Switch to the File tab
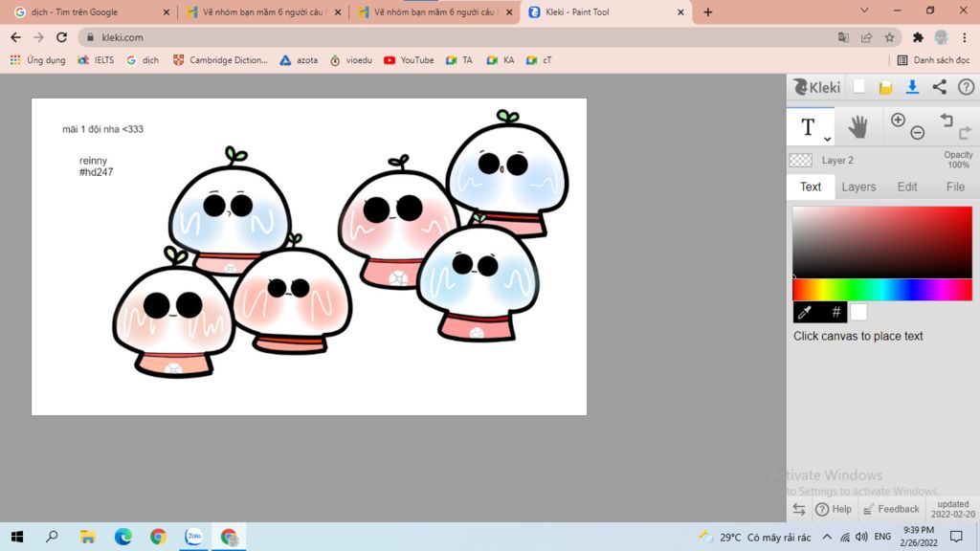Screen dimensions: 980x551 click(x=955, y=187)
